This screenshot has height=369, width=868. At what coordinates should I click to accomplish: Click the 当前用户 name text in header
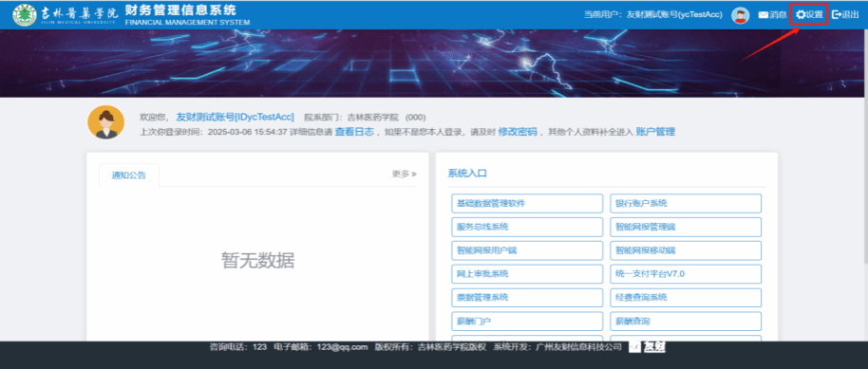click(653, 15)
